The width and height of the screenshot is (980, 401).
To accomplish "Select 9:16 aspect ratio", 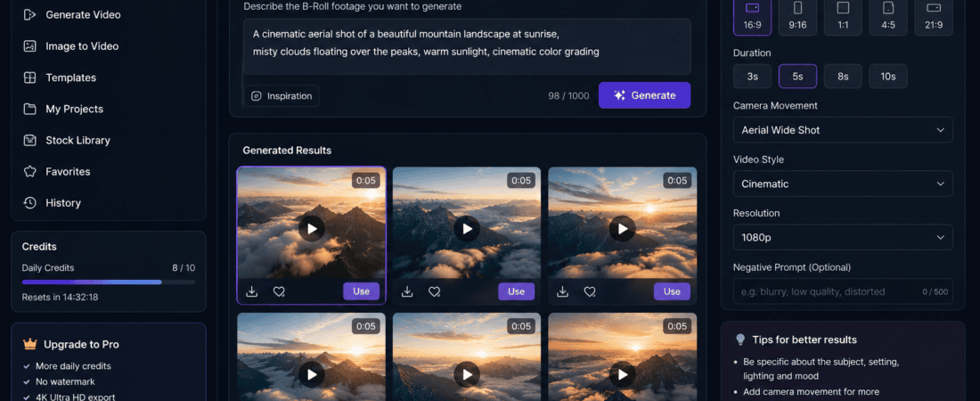I will pyautogui.click(x=797, y=17).
